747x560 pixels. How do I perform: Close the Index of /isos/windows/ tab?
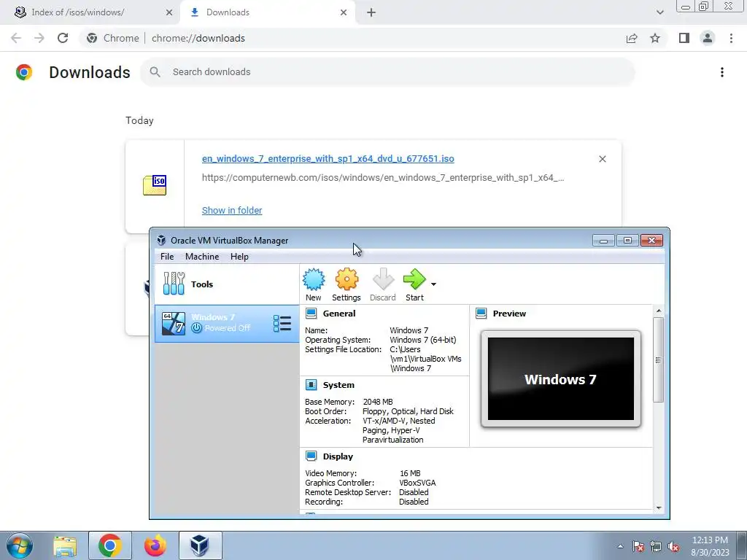coord(169,12)
